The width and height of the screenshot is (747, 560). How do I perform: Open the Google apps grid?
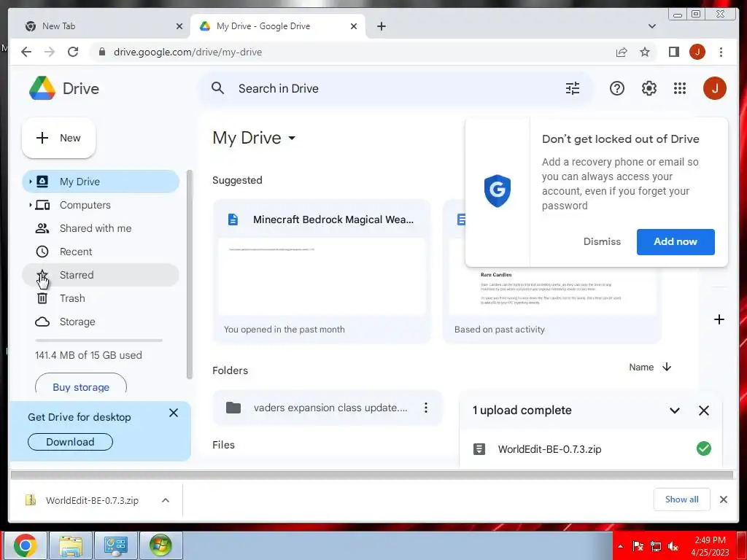coord(680,88)
